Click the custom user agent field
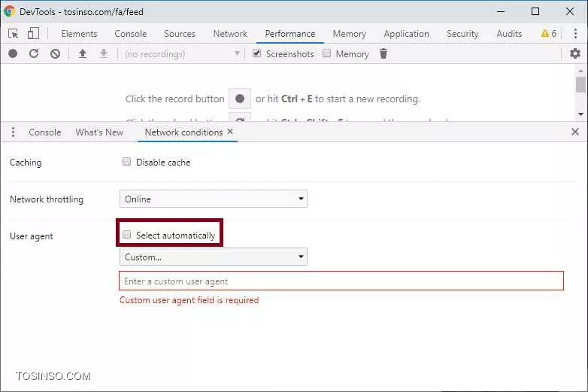Viewport: 588px width, 392px height. (x=341, y=281)
